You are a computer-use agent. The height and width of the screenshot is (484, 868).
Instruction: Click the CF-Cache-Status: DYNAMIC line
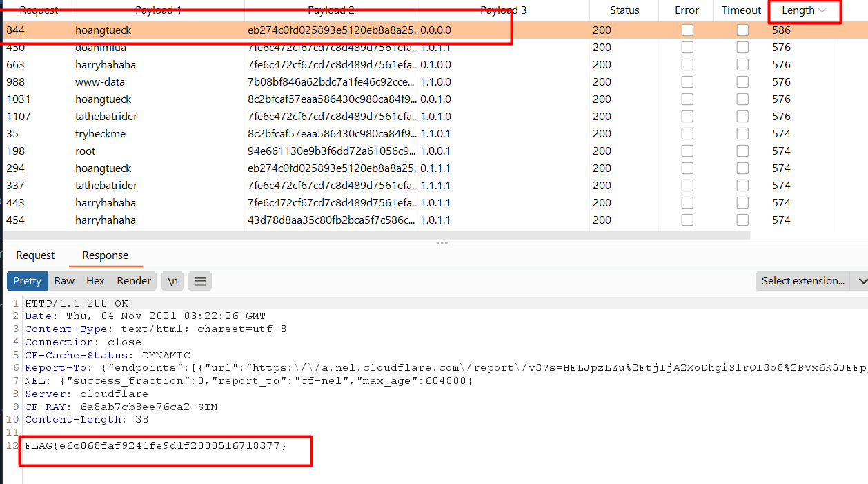tap(108, 355)
